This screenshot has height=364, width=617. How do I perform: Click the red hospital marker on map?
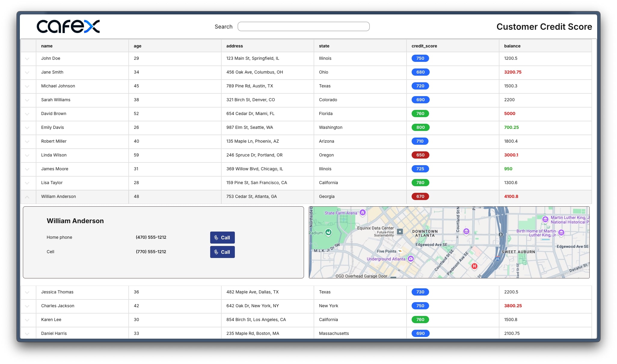point(474,266)
